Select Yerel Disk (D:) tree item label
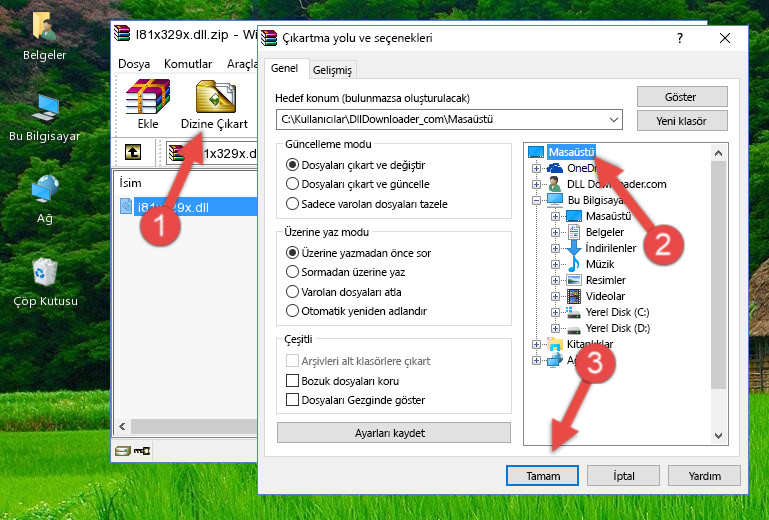Screen dimensions: 769x520 [x=618, y=328]
